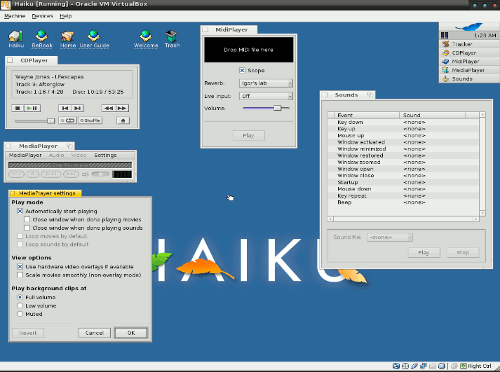Switch to MidiPlayer in the Deskbar
Image resolution: width=500 pixels, height=372 pixels.
tap(469, 61)
